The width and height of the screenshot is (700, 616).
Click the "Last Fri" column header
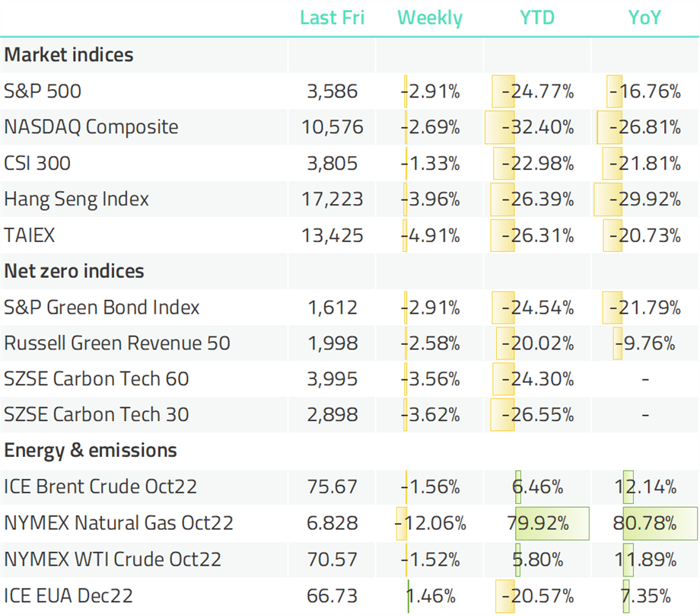pyautogui.click(x=332, y=18)
